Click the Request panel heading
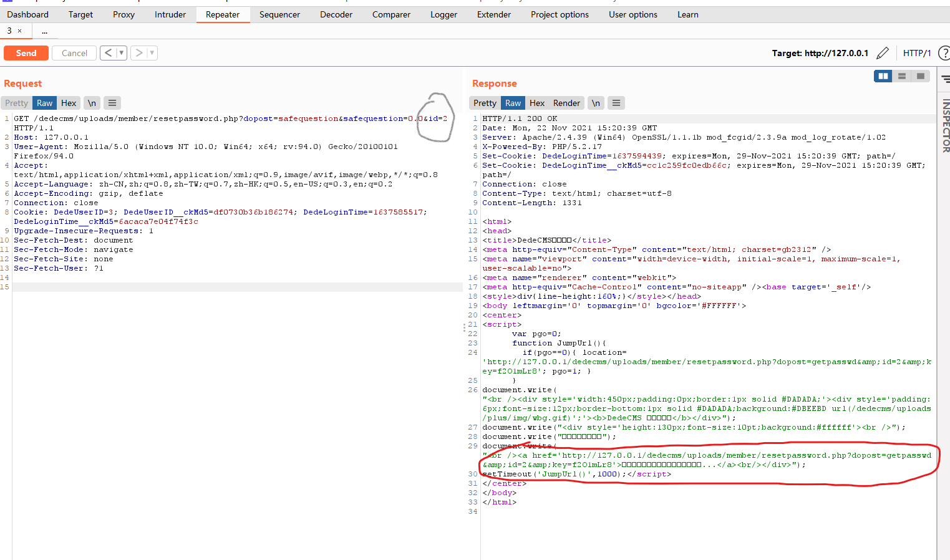The width and height of the screenshot is (950, 560). pyautogui.click(x=23, y=84)
